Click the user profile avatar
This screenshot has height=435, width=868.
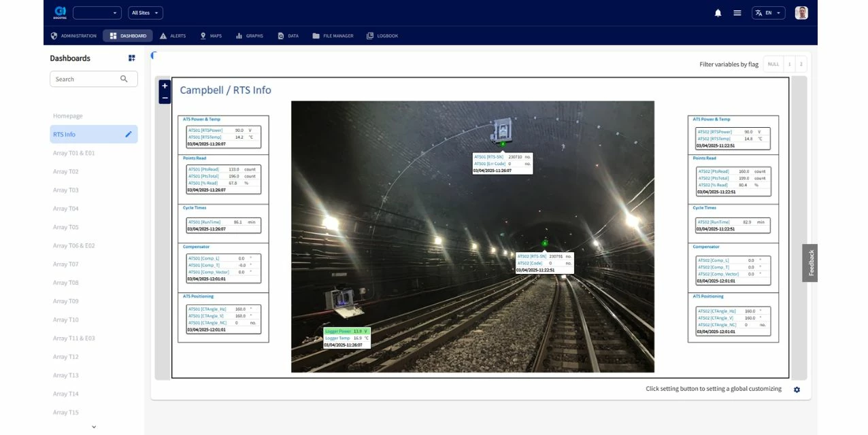(801, 13)
